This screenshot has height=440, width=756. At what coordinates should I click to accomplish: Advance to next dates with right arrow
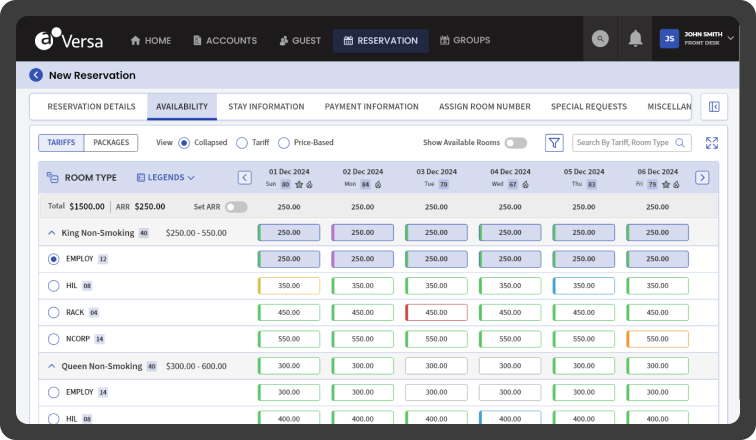[x=702, y=178]
